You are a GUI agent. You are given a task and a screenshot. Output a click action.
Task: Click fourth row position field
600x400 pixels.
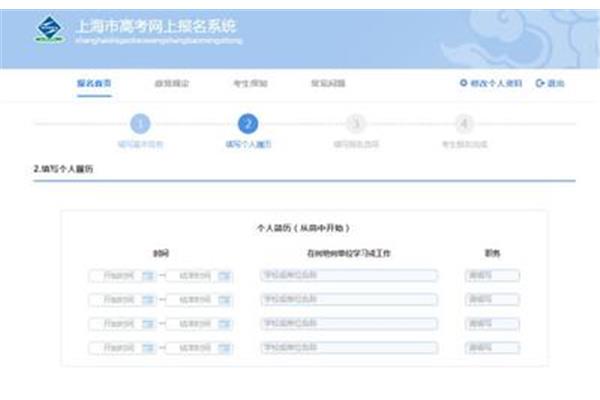492,348
